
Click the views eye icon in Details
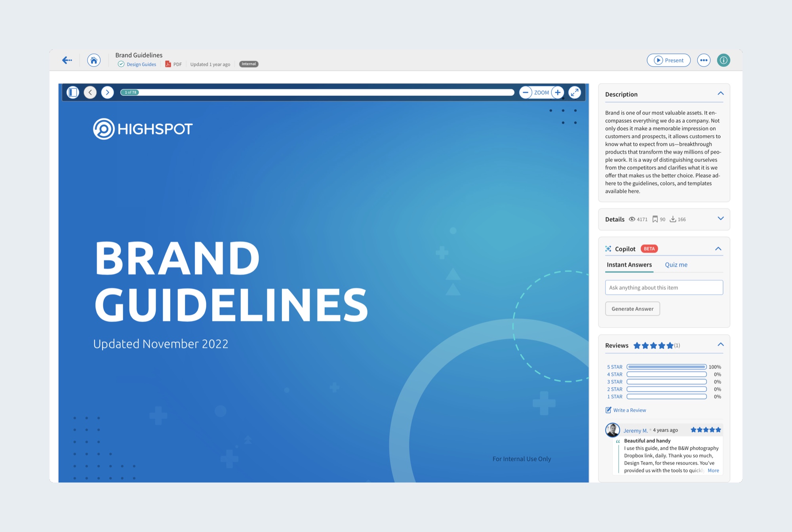[x=632, y=219]
